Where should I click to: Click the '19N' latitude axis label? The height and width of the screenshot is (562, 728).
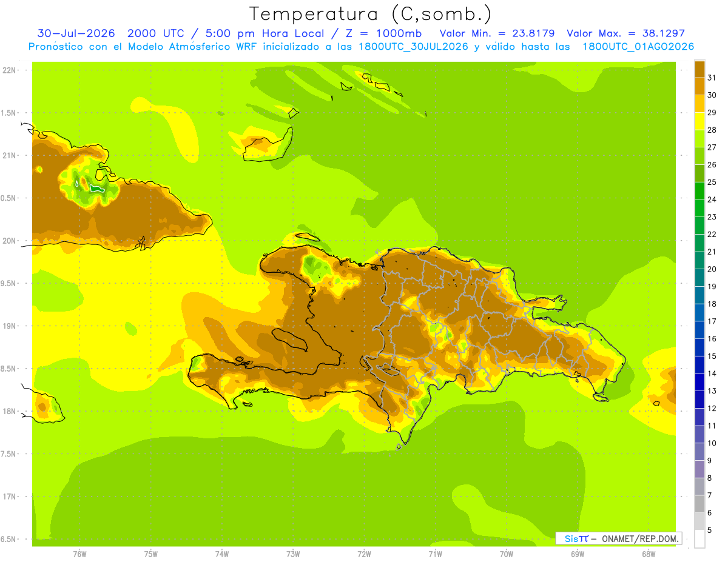pos(8,326)
